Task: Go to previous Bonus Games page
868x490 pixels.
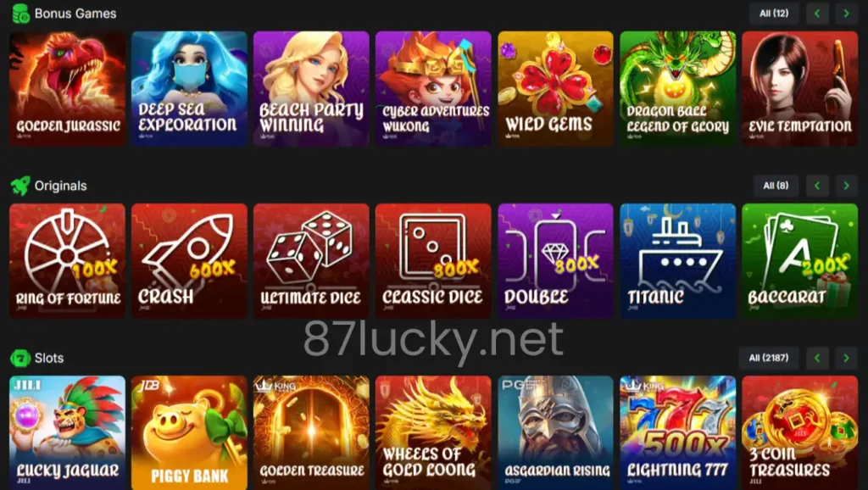Action: (817, 14)
